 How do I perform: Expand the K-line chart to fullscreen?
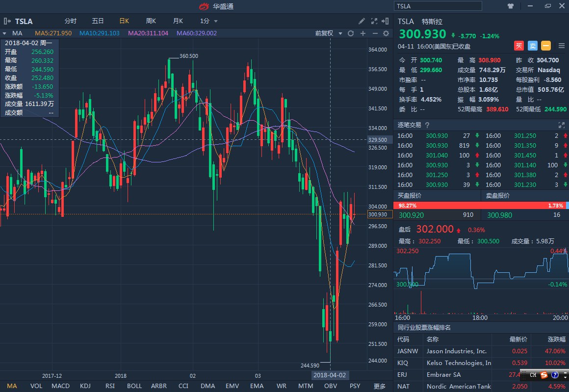pos(374,21)
